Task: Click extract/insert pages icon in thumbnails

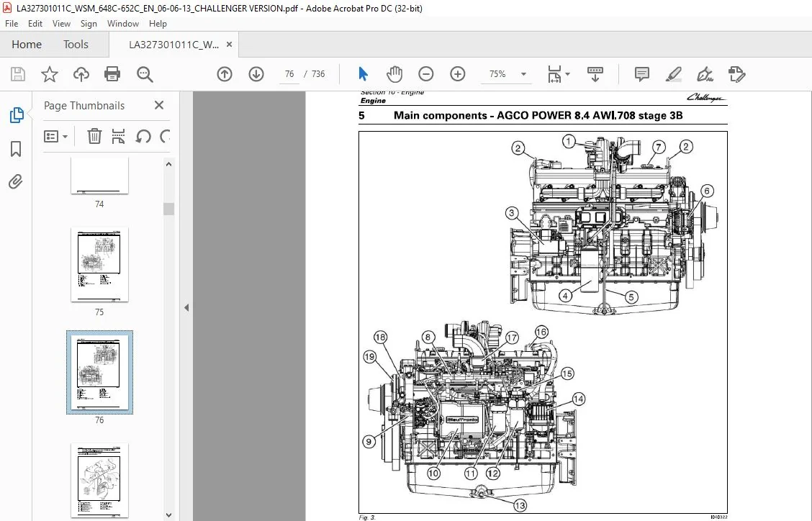Action: tap(118, 136)
